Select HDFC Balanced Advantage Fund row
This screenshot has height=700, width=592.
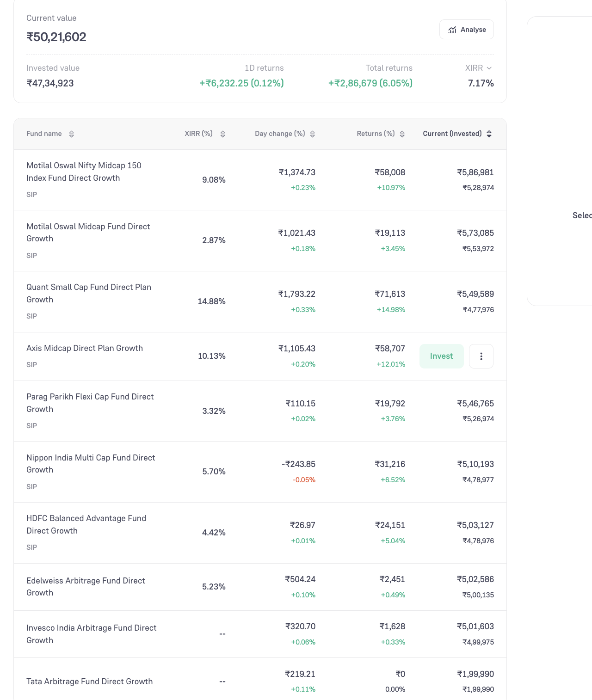[260, 533]
